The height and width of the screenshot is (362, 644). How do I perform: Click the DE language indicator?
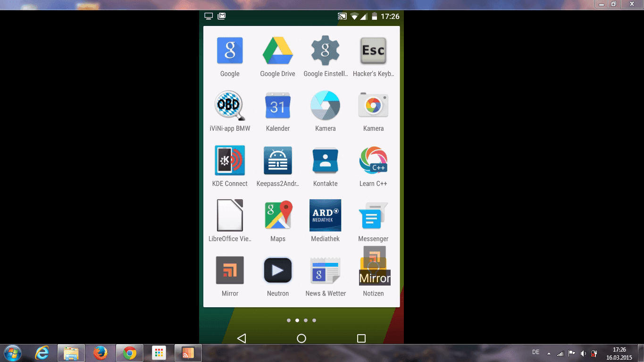click(x=535, y=352)
